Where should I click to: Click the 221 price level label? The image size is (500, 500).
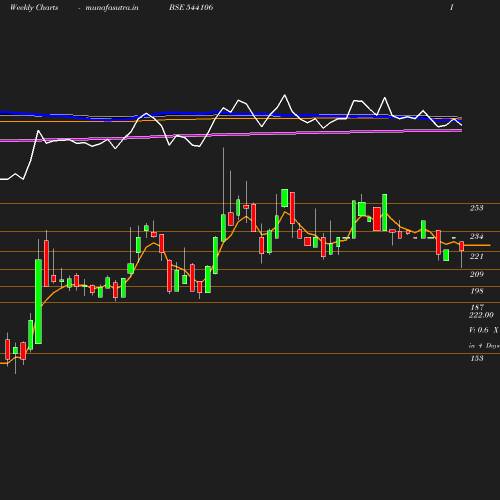[x=476, y=256]
